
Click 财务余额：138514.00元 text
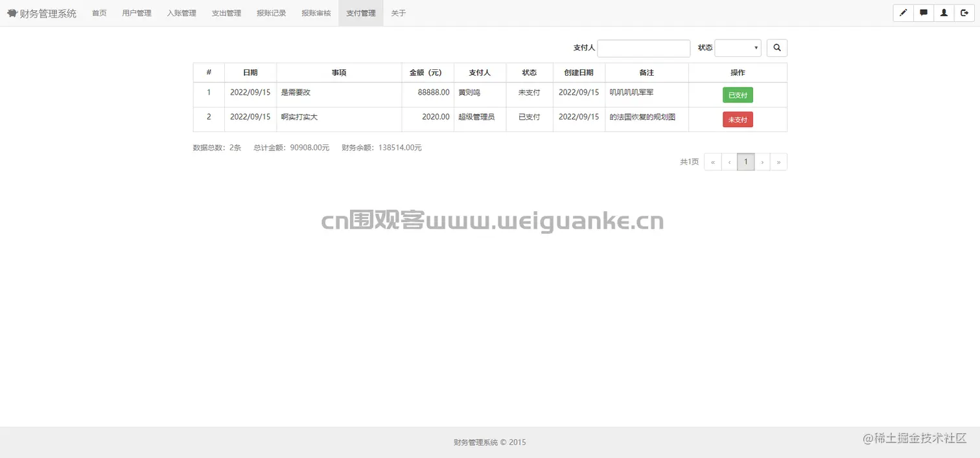382,148
